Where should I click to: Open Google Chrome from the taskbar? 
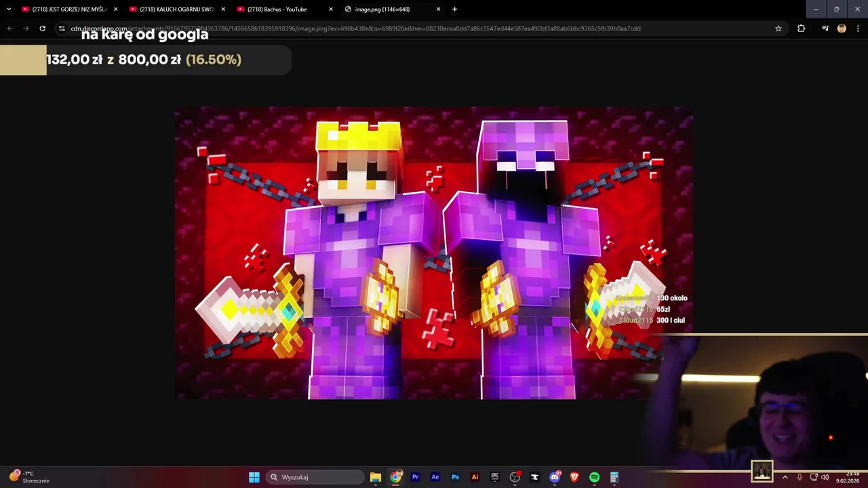tap(395, 477)
